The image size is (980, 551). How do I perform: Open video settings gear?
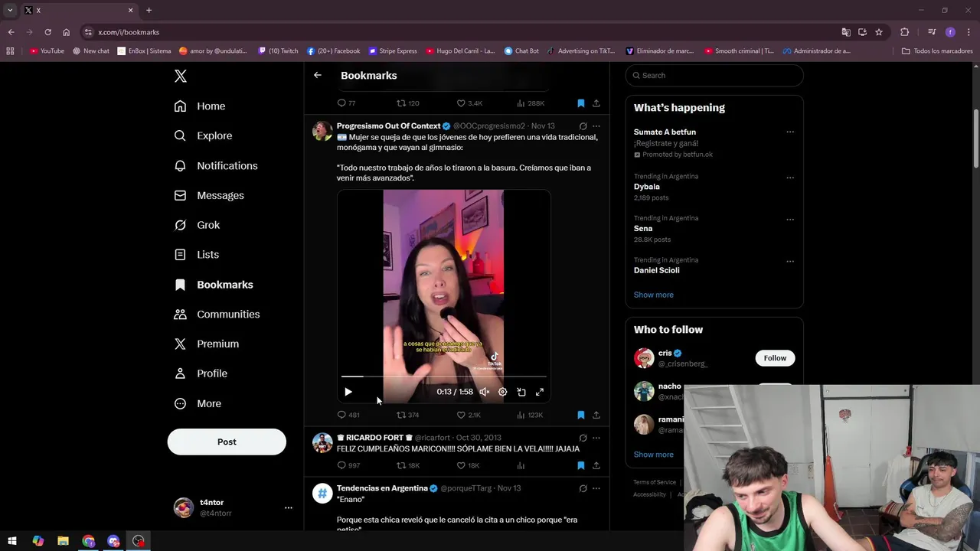(x=502, y=392)
